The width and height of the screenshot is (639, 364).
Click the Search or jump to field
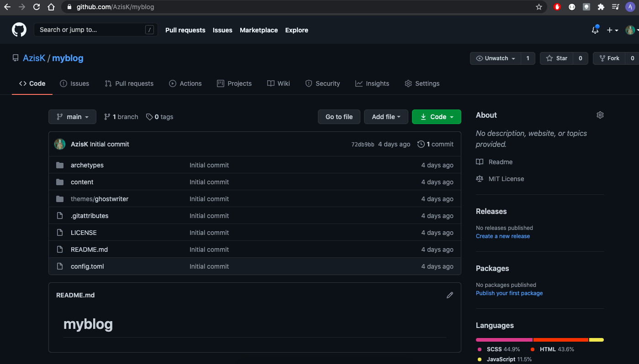pos(96,30)
